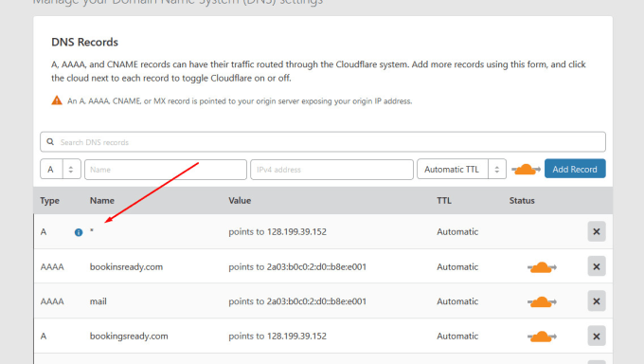Click the IPv4 address input field
644x364 pixels.
pos(331,170)
